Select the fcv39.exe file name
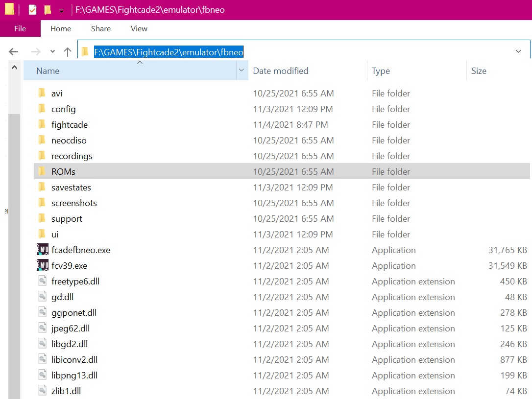Image resolution: width=532 pixels, height=399 pixels. point(69,266)
